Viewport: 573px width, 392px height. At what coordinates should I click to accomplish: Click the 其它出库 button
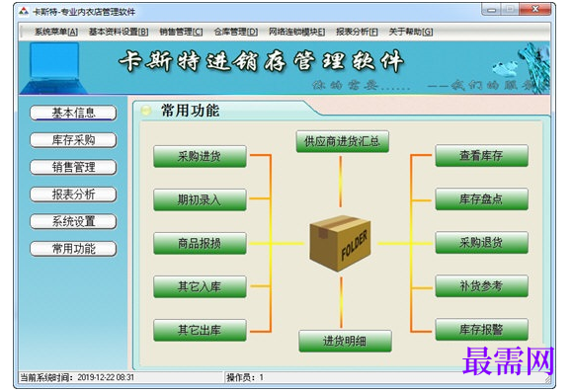(200, 330)
